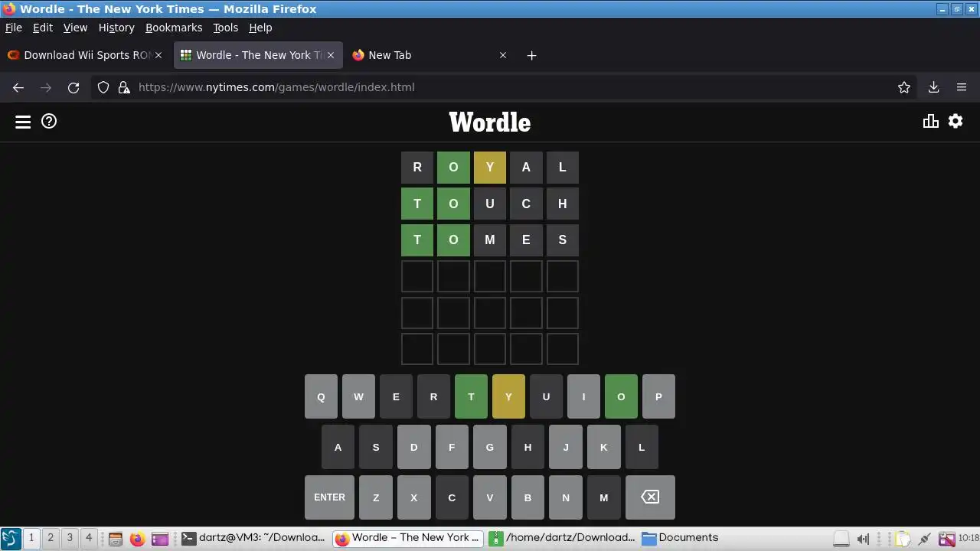Open the file manager launcher in taskbar
The width and height of the screenshot is (980, 551).
coord(116,539)
